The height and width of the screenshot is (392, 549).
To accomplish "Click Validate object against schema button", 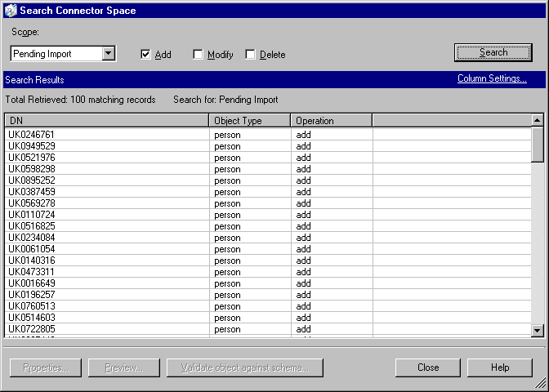I will pos(245,367).
